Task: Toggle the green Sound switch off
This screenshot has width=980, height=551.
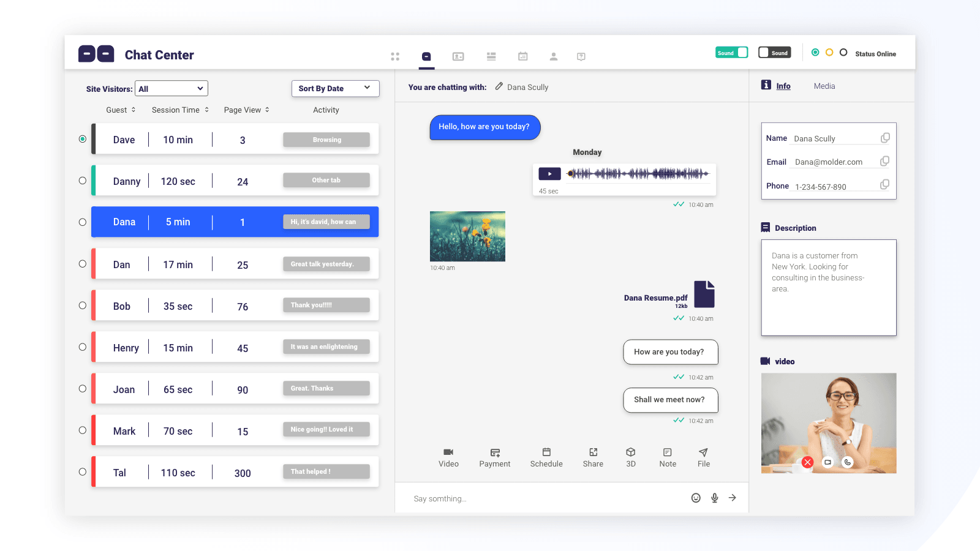Action: (x=731, y=52)
